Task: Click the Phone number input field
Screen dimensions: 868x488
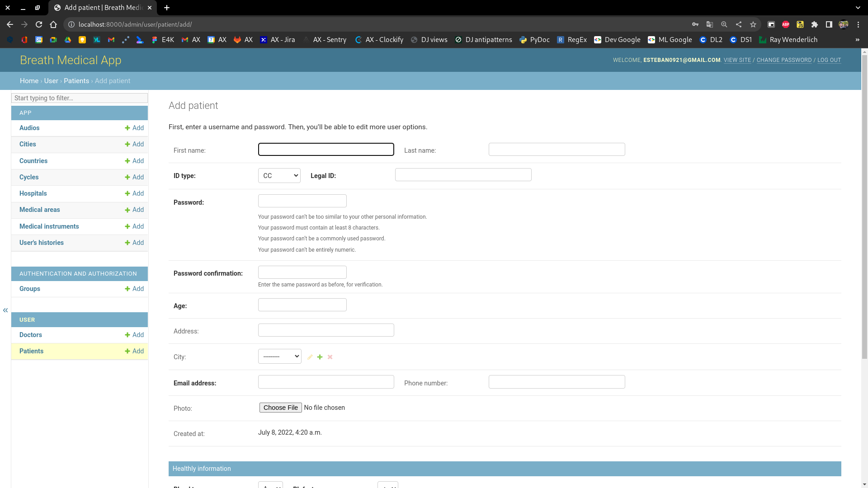Action: pyautogui.click(x=557, y=382)
